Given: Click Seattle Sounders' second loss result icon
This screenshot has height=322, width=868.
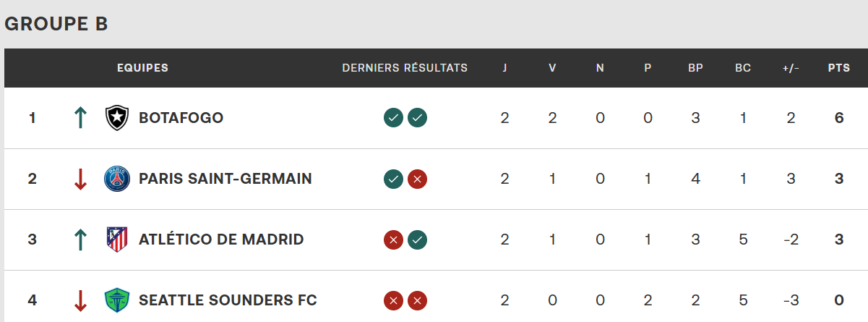Looking at the screenshot, I should [x=417, y=300].
